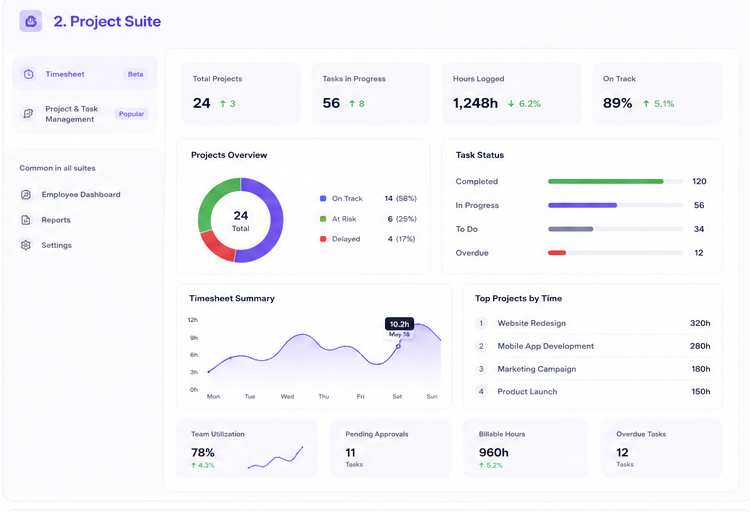This screenshot has height=512, width=750.
Task: Click the Top Projects by Time heading
Action: tap(518, 298)
